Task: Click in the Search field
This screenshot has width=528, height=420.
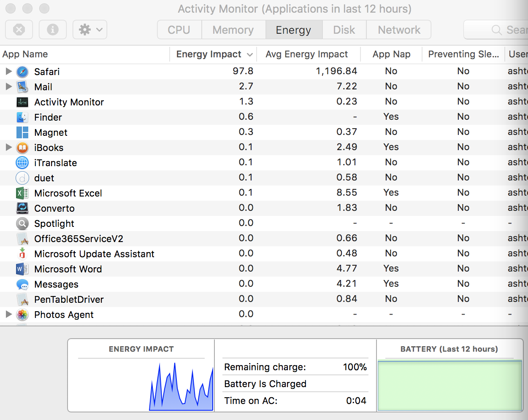Action: pyautogui.click(x=496, y=30)
